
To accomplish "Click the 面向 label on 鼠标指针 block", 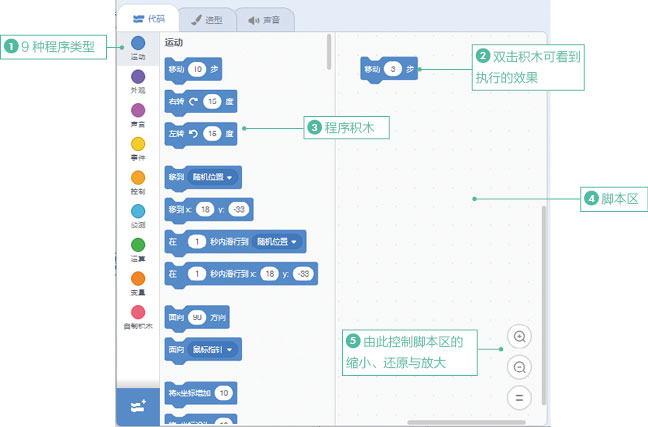I will 176,350.
